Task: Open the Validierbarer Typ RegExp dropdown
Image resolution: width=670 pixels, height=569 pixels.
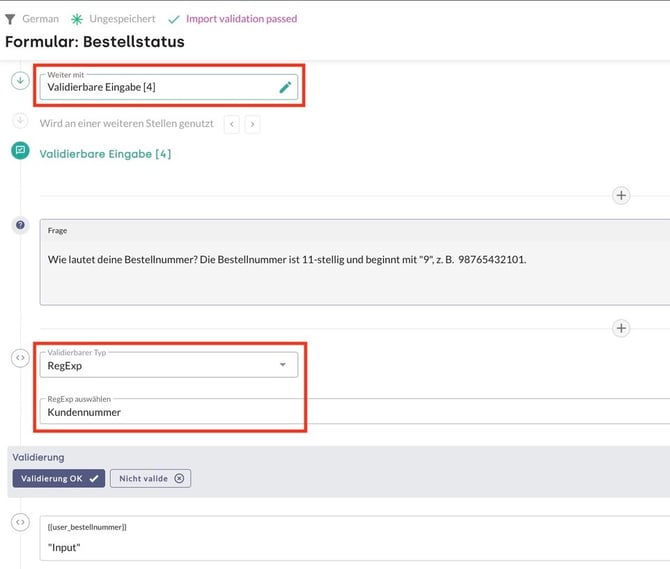Action: click(169, 365)
